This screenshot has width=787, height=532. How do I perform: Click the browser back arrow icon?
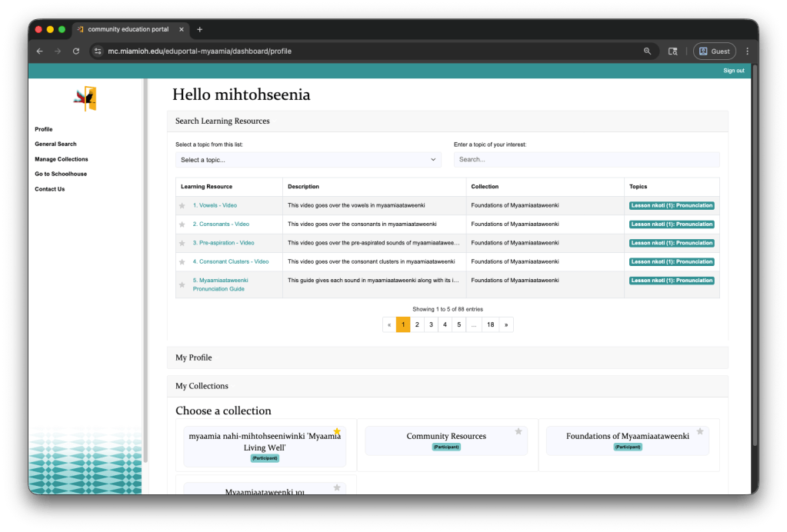(39, 51)
